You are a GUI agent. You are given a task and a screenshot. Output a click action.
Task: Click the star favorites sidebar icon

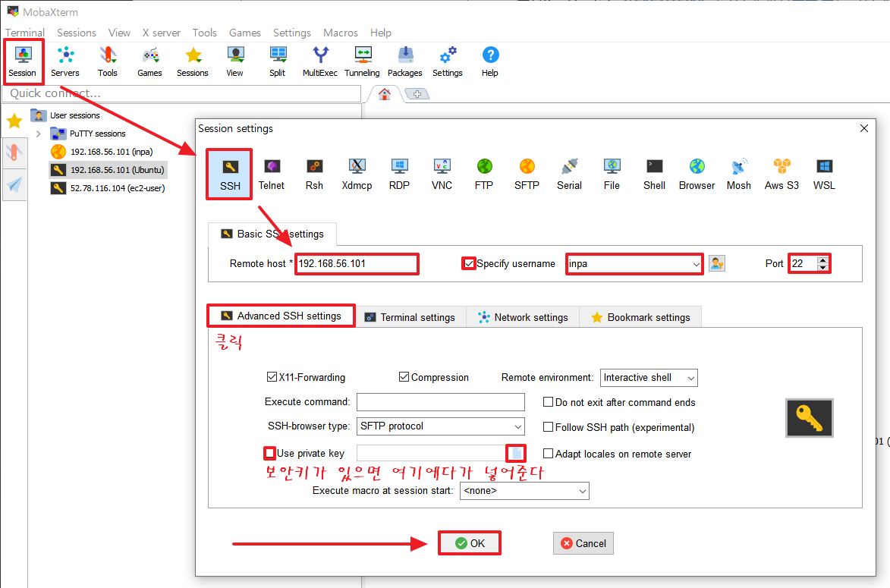tap(14, 121)
